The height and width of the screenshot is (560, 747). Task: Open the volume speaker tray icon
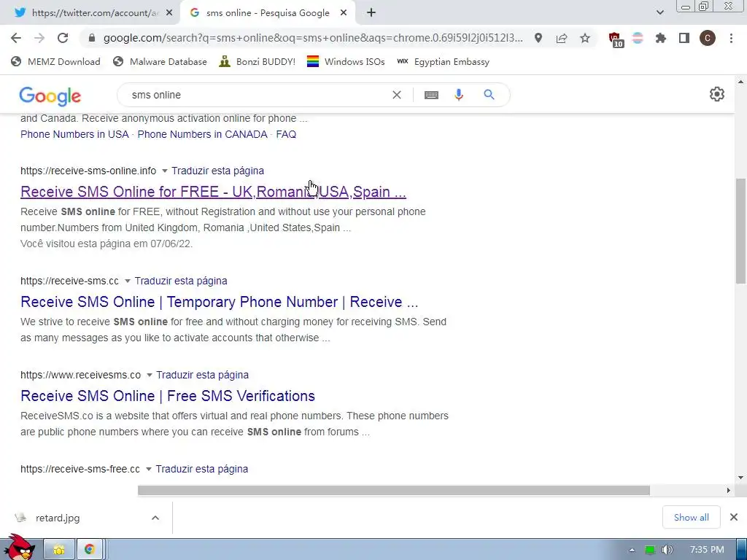click(x=667, y=550)
